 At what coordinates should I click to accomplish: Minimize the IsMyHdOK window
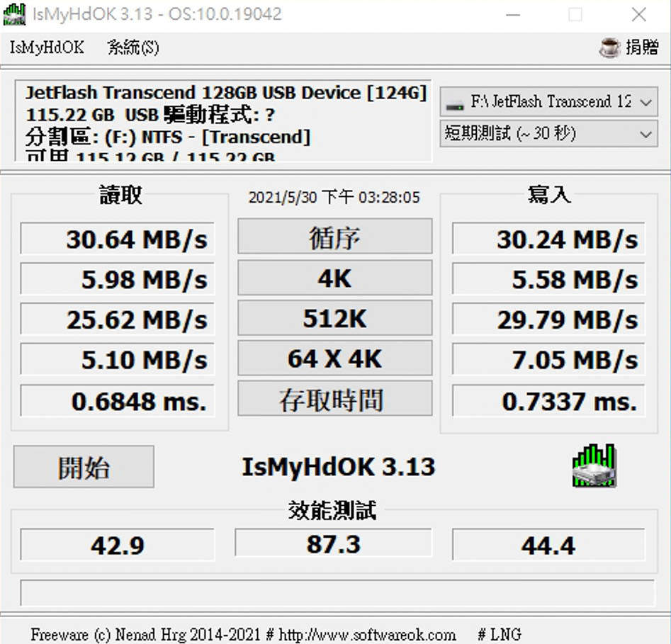point(513,15)
